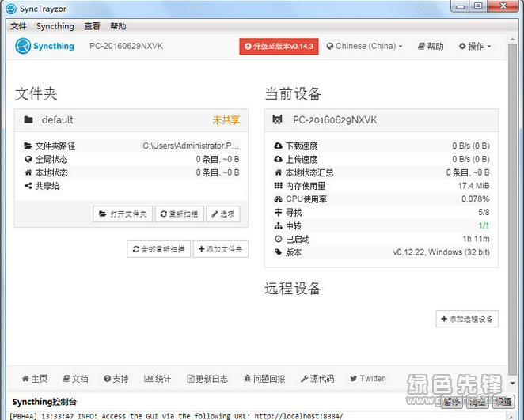
Task: Click the default folder icon
Action: pos(28,119)
